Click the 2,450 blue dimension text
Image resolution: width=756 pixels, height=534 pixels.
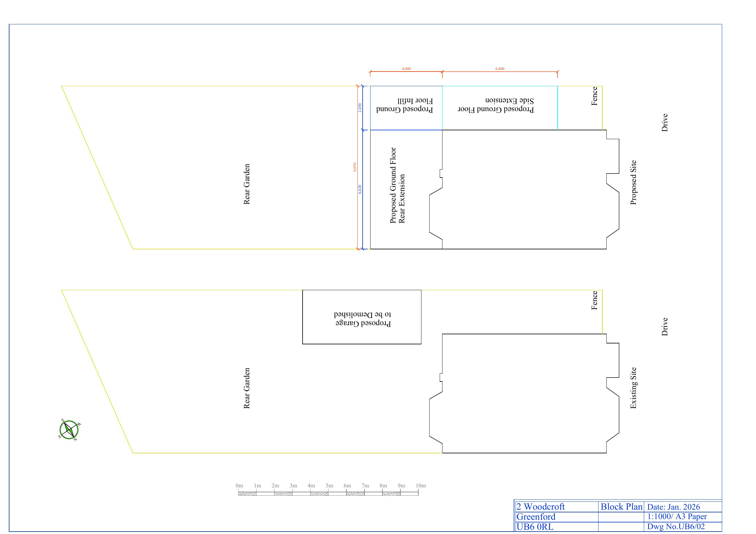coord(360,108)
